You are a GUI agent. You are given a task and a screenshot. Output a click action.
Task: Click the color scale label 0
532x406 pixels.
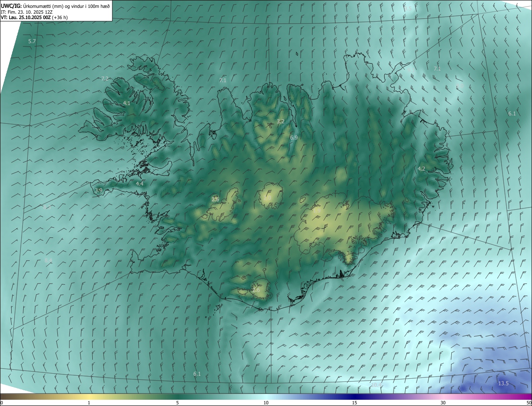pos(2,403)
